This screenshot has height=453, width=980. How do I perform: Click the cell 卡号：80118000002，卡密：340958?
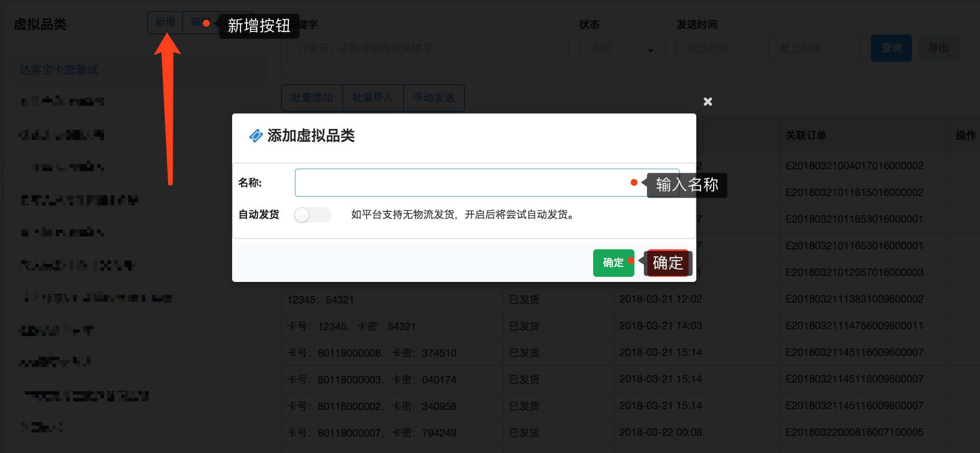[x=372, y=406]
